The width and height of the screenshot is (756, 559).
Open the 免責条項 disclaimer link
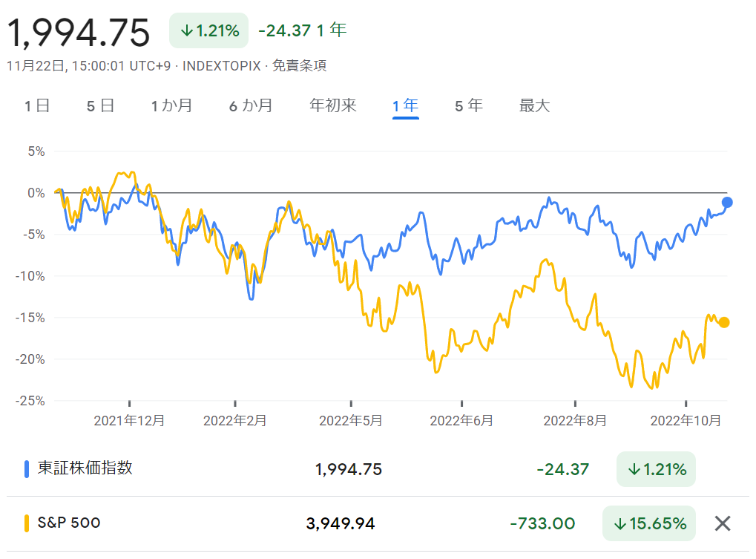click(x=300, y=65)
